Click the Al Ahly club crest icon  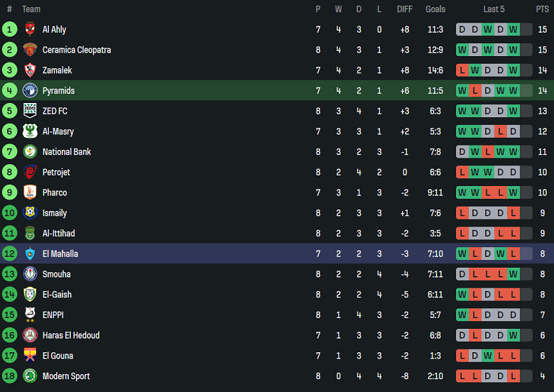30,30
